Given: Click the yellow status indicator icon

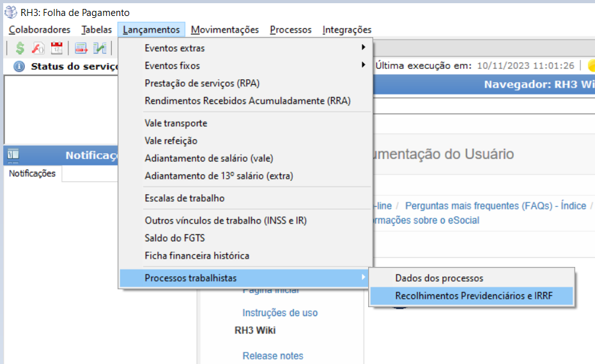Looking at the screenshot, I should coord(591,65).
